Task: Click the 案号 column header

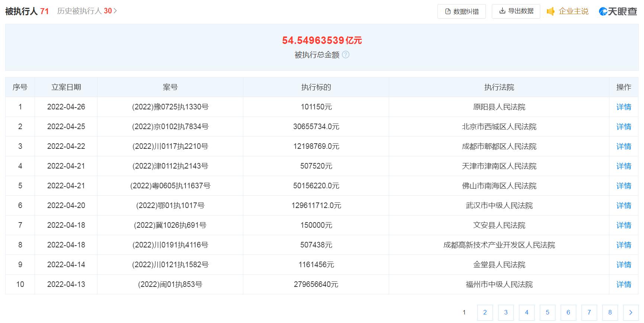Action: 170,87
